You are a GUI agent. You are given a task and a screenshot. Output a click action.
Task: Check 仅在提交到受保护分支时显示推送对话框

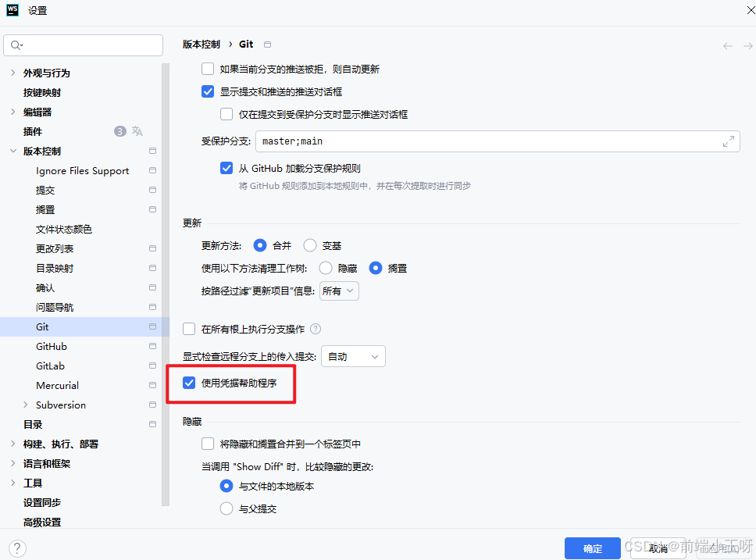226,114
